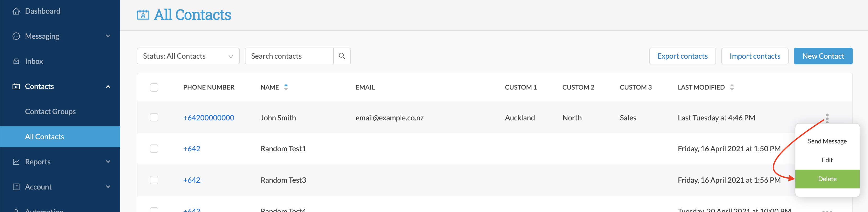The height and width of the screenshot is (212, 868).
Task: Choose Send Message from the context menu
Action: [827, 141]
